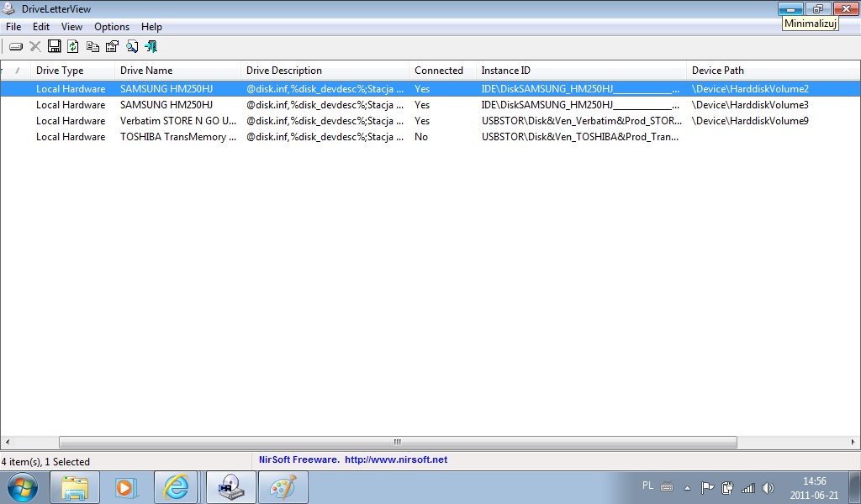
Task: Click the horizontal scrollbar thumb
Action: (x=398, y=442)
